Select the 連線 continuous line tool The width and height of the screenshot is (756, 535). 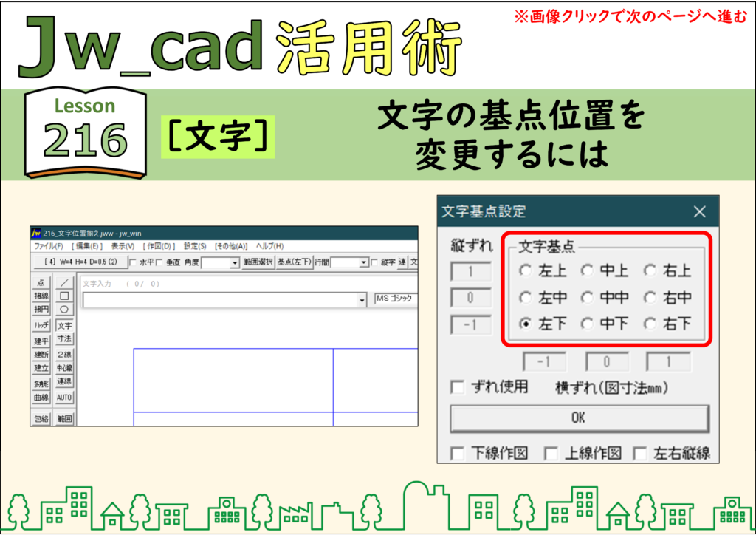64,381
